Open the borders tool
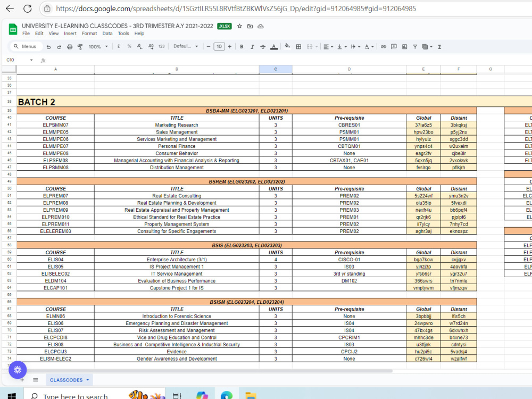 298,47
